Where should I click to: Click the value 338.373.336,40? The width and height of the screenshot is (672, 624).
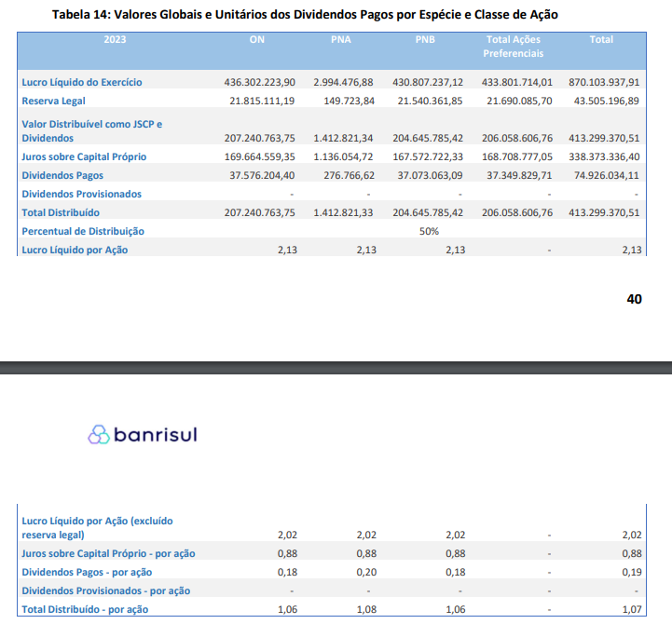pyautogui.click(x=604, y=156)
